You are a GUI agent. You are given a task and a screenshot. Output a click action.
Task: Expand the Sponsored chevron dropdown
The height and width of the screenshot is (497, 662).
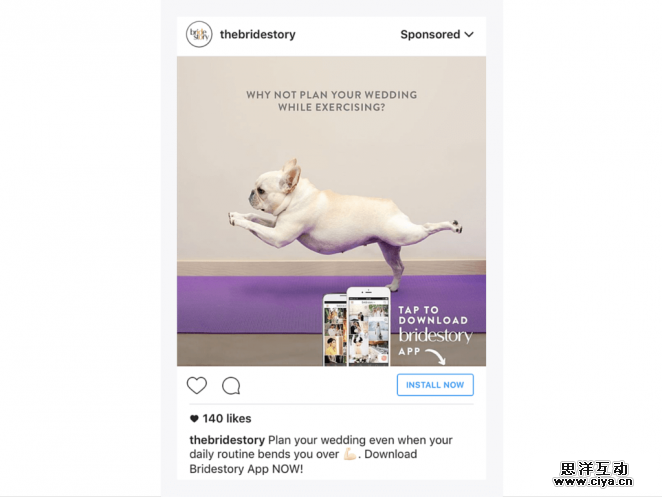[469, 35]
